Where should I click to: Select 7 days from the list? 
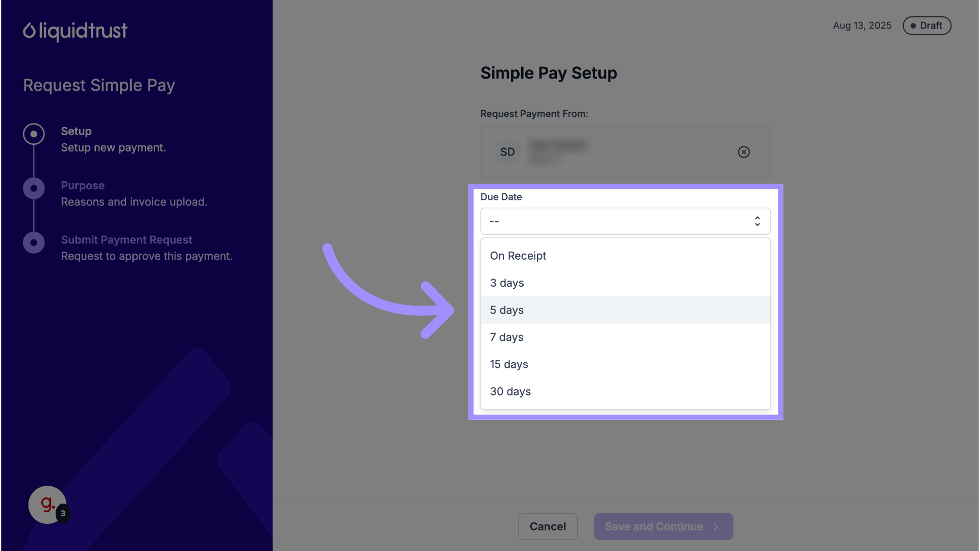coord(507,337)
